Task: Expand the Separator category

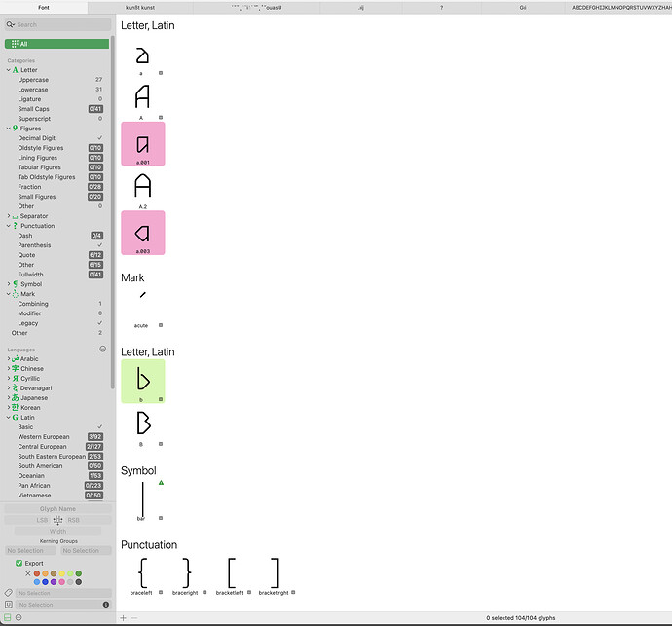Action: (x=8, y=216)
